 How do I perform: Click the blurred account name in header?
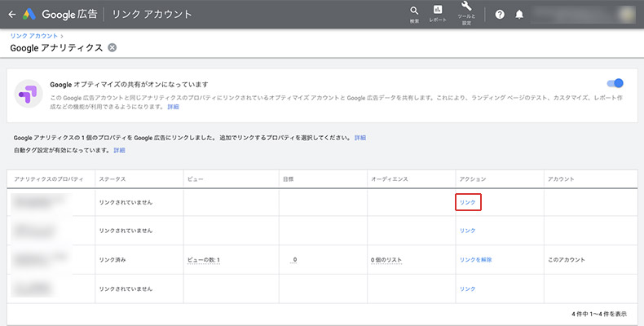583,15
